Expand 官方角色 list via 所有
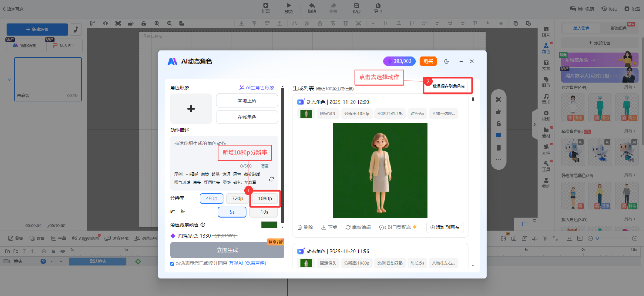This screenshot has height=296, width=644. (629, 87)
